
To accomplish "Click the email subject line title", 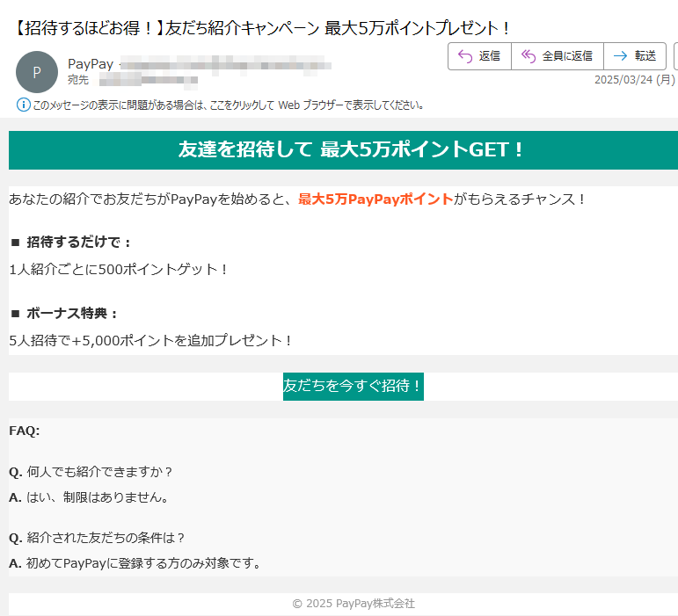I will [x=260, y=28].
